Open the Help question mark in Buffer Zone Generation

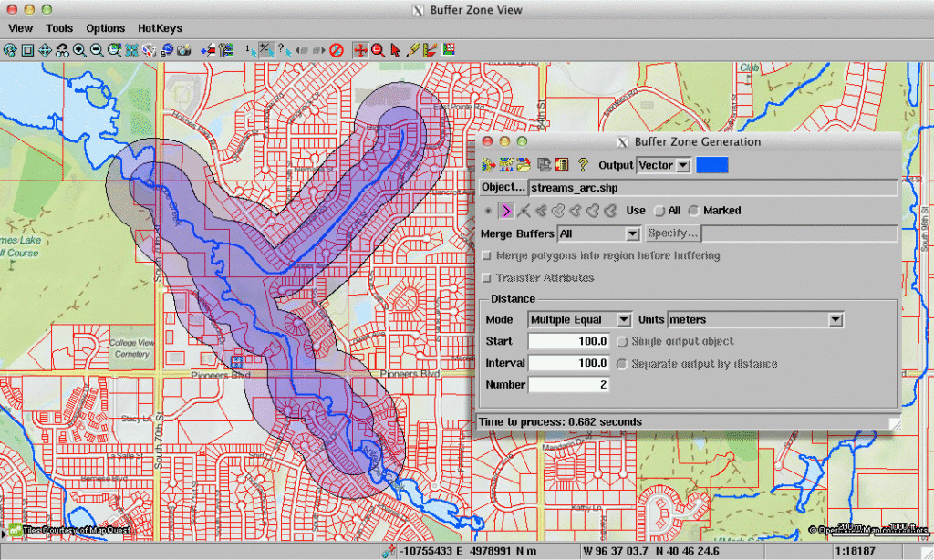click(x=582, y=165)
